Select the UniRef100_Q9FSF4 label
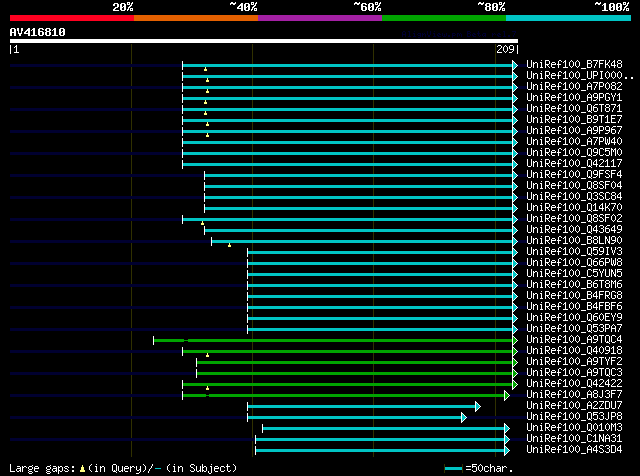This screenshot has width=640, height=476. [574, 175]
